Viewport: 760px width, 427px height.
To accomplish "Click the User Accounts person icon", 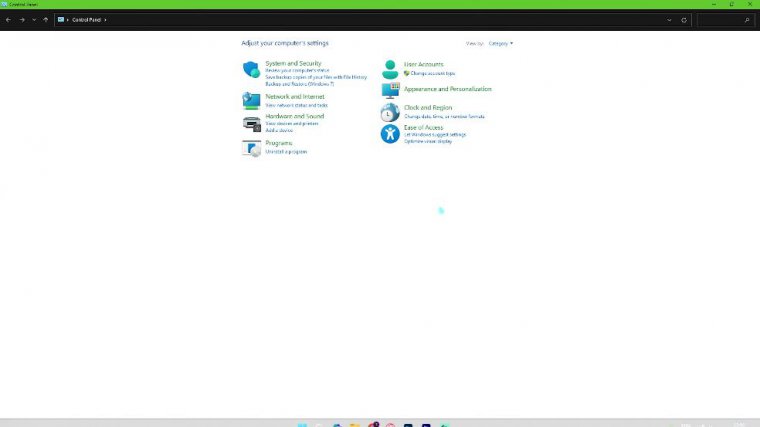I will point(390,69).
